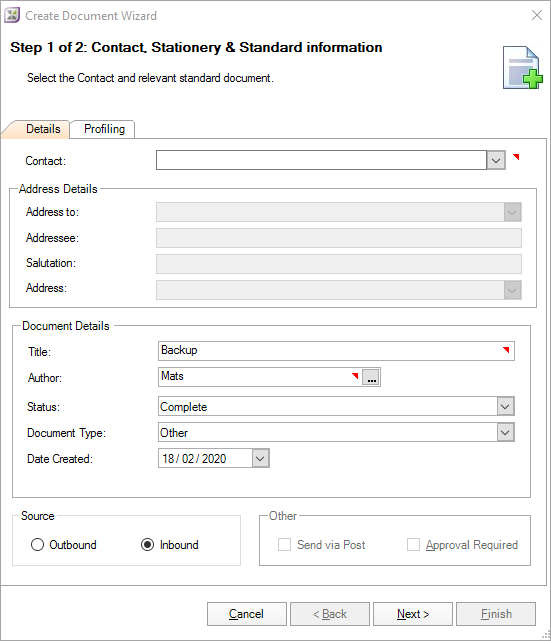Click the Author browse ellipsis button
The width and height of the screenshot is (551, 641).
click(x=371, y=377)
